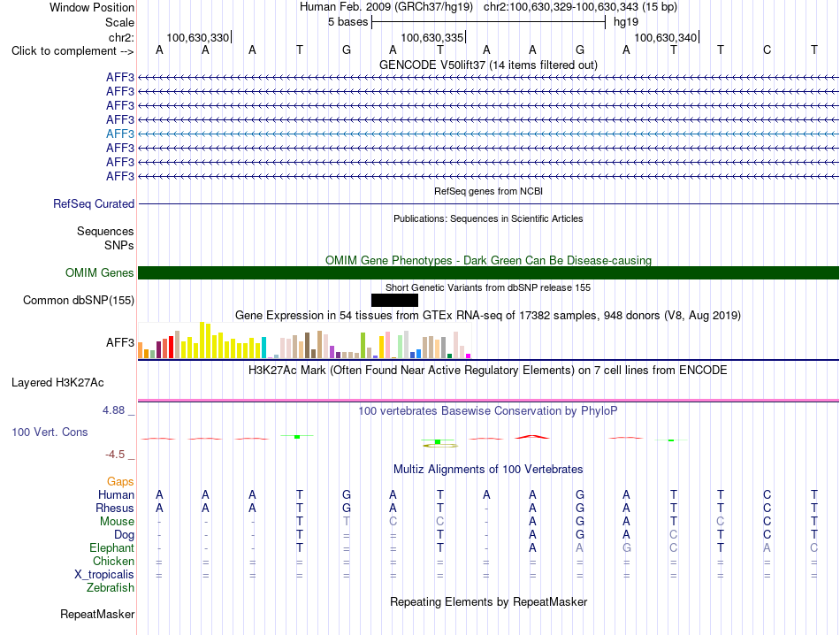This screenshot has width=840, height=635.
Task: Click the Sequences SNPs track label
Action: click(x=105, y=239)
